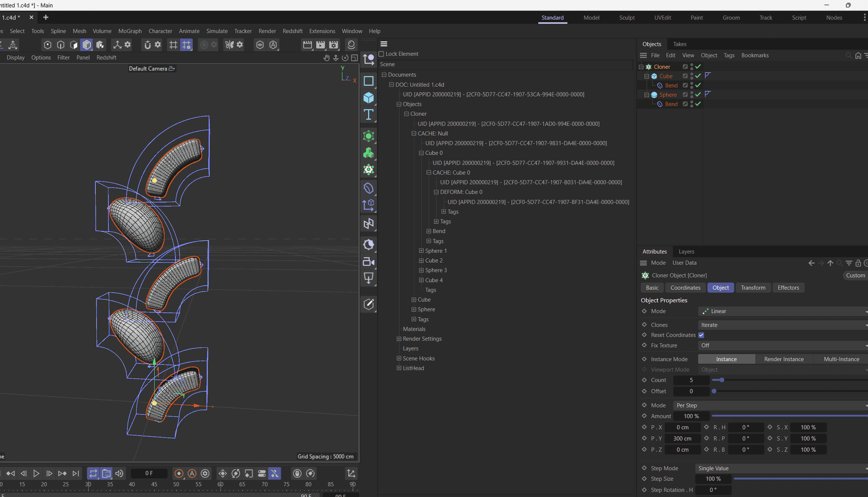Expand the Sphere 1 tree node
This screenshot has width=868, height=497.
[421, 251]
